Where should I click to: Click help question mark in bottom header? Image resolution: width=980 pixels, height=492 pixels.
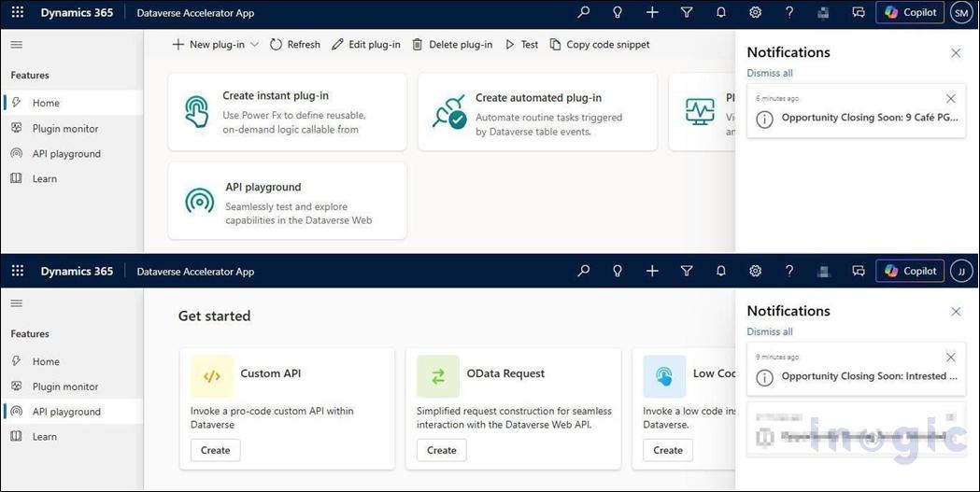pos(789,271)
